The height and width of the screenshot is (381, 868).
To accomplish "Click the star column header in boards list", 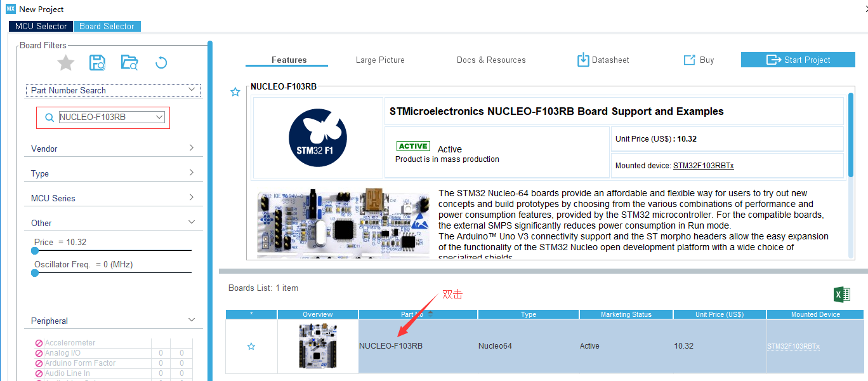I will tap(251, 314).
